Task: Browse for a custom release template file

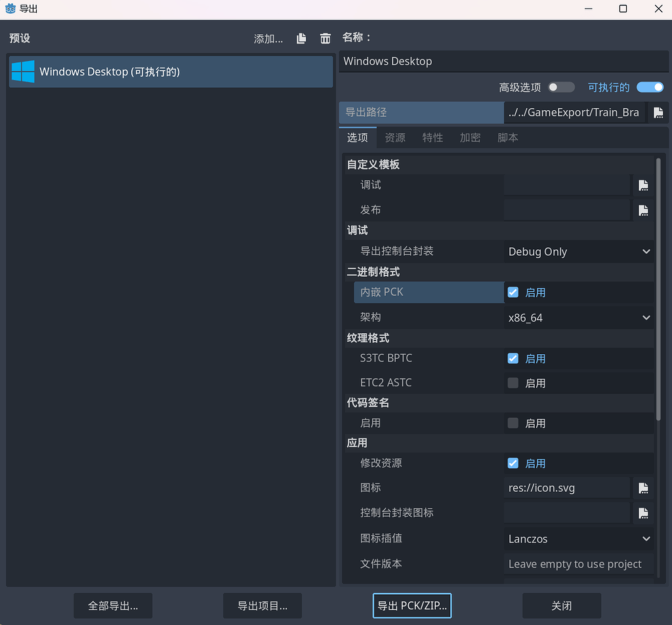Action: [x=644, y=210]
